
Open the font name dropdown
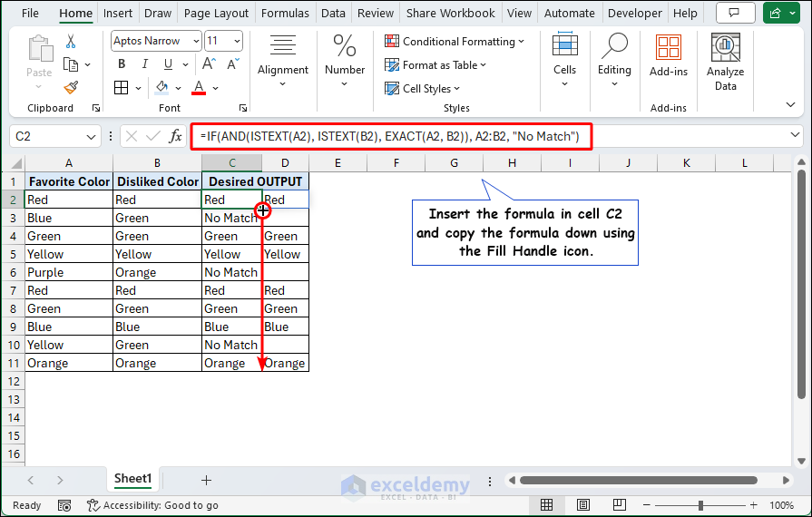point(196,41)
